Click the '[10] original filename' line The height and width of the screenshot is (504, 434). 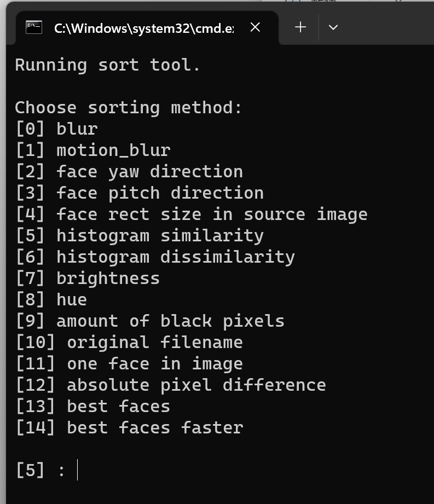(129, 343)
